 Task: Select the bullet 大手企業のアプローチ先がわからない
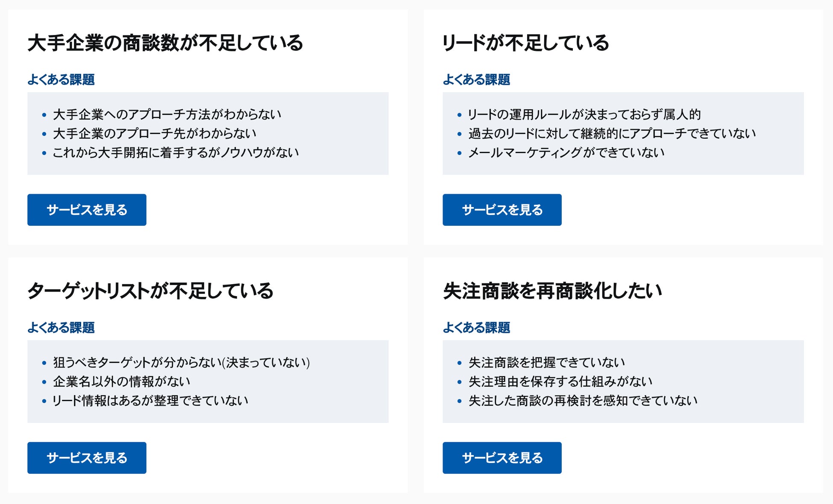click(x=155, y=134)
